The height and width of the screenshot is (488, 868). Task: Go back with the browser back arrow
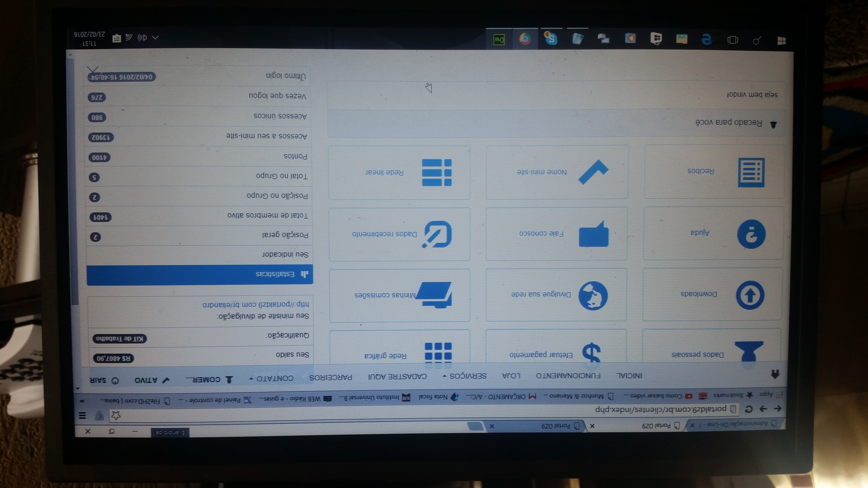pos(778,409)
